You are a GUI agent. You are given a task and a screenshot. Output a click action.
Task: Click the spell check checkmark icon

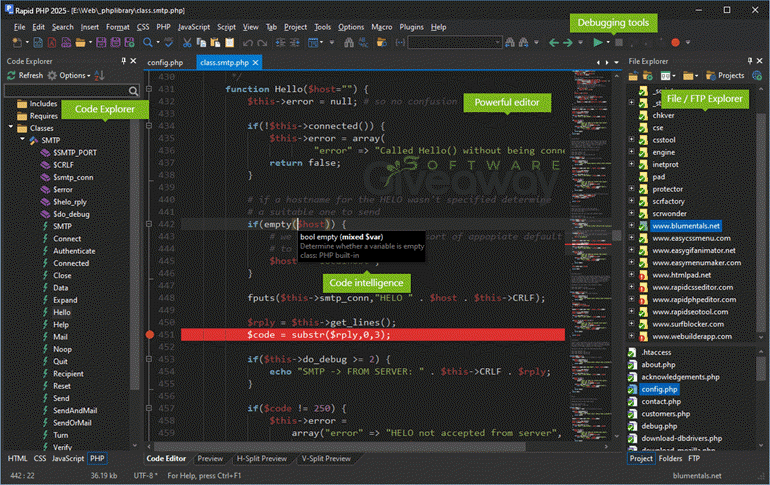tap(168, 43)
